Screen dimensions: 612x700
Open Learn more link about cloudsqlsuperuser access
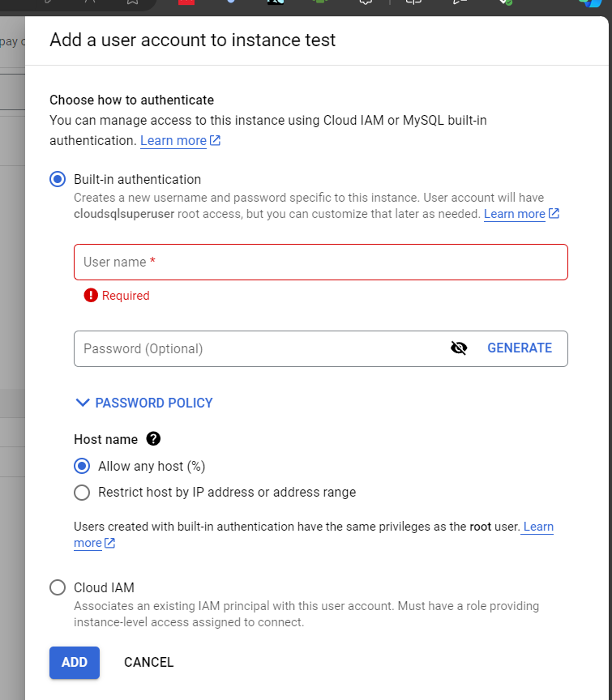click(515, 214)
